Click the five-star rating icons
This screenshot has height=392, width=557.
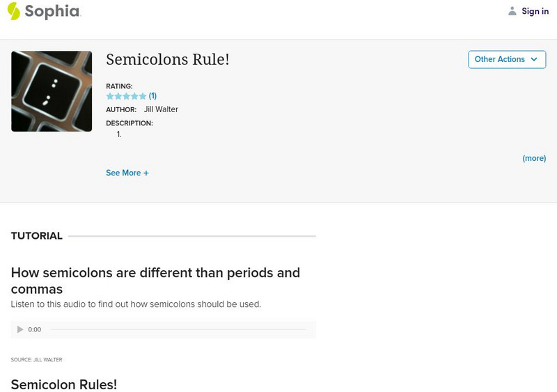[x=126, y=96]
